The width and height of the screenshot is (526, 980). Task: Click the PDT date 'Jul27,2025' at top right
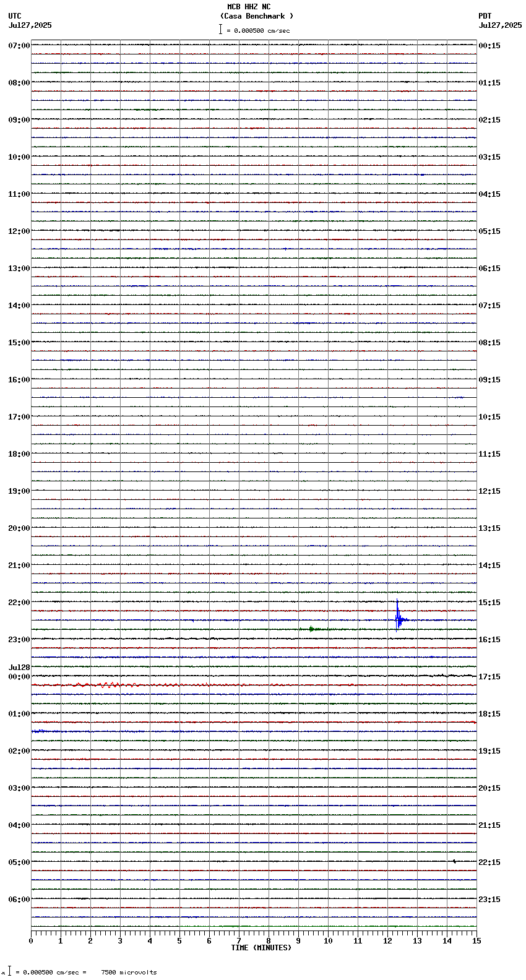tap(500, 25)
